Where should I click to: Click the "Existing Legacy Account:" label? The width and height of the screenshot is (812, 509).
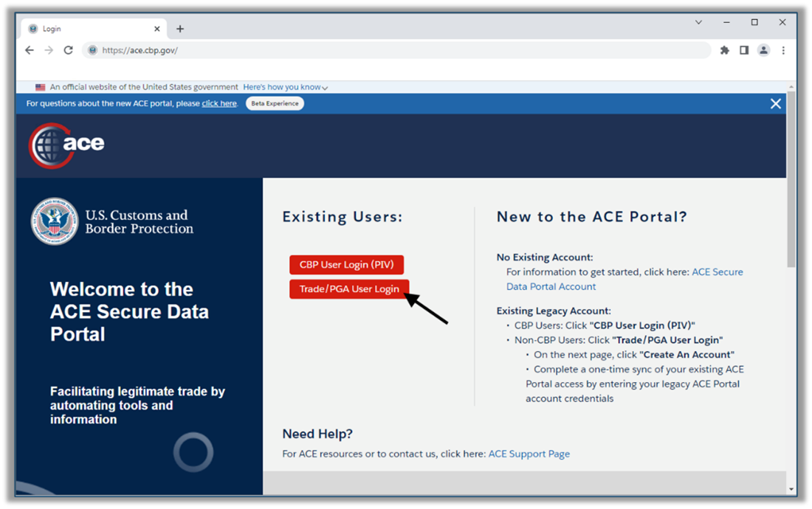click(554, 311)
